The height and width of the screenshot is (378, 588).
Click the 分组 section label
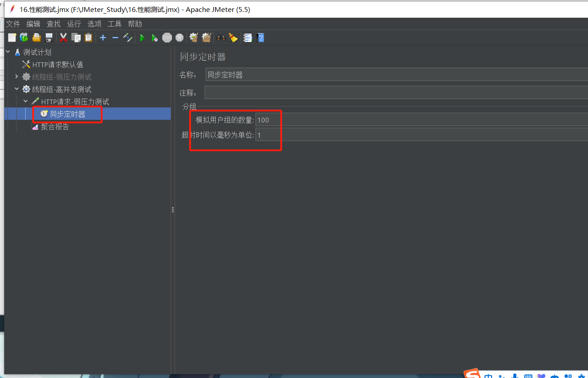click(189, 107)
